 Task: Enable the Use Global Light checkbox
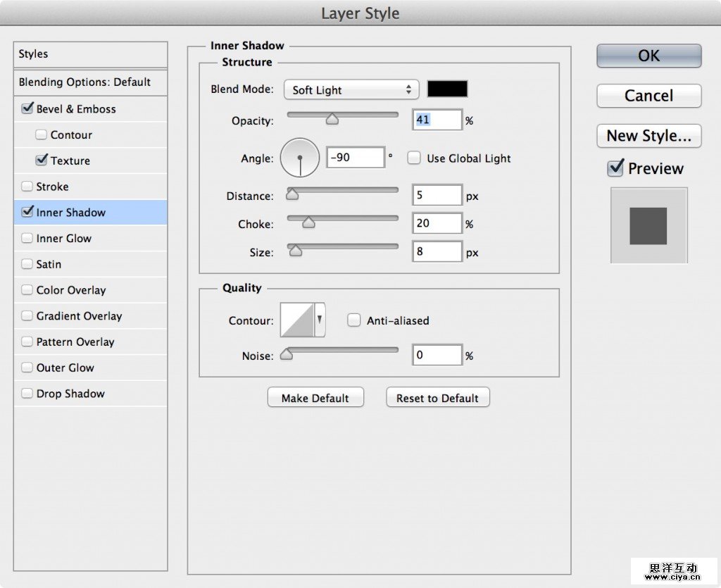pyautogui.click(x=414, y=158)
